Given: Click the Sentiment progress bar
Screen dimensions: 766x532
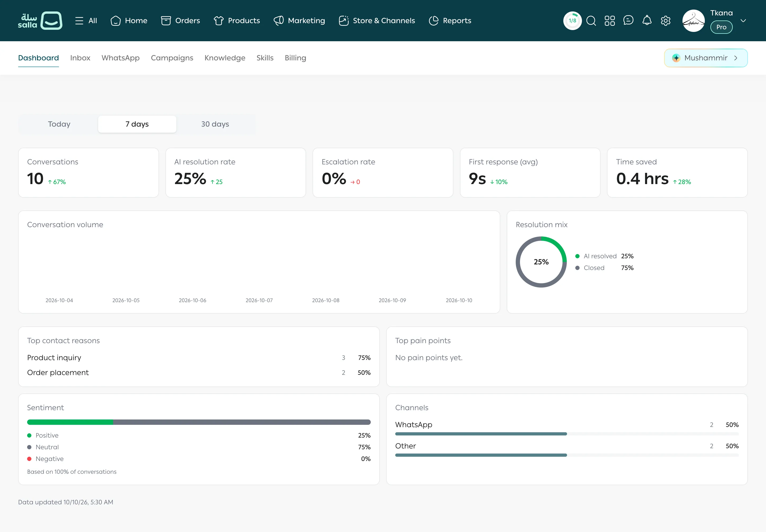Looking at the screenshot, I should click(x=199, y=422).
